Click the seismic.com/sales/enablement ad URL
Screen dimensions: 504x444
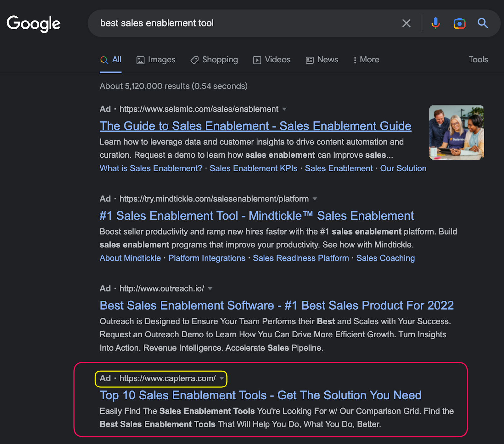pyautogui.click(x=199, y=109)
